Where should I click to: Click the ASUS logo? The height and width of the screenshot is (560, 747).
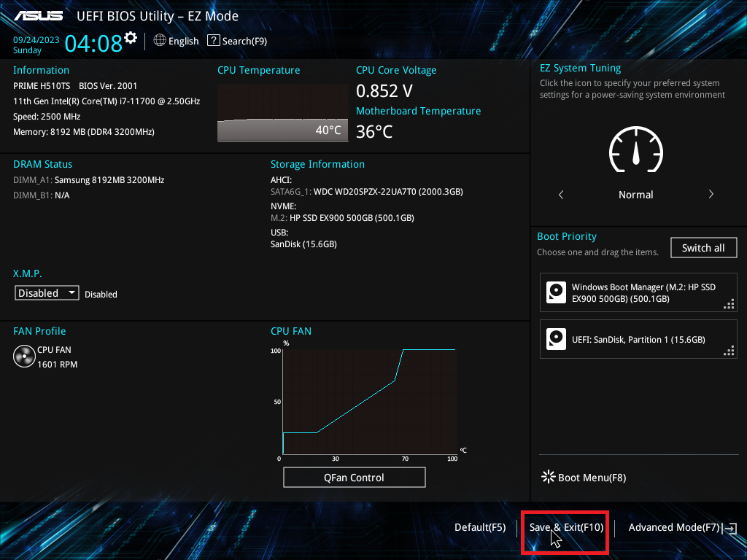(38, 16)
